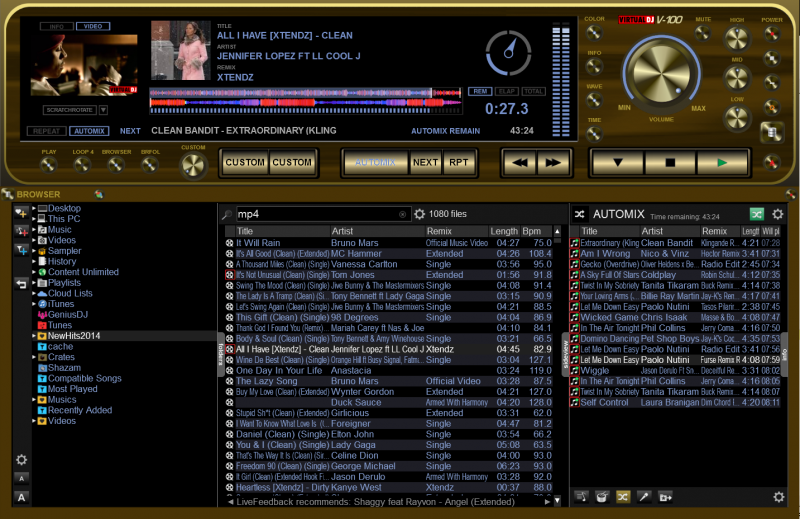Open the bottom-right sideview gear icon
The image size is (800, 519).
779,497
